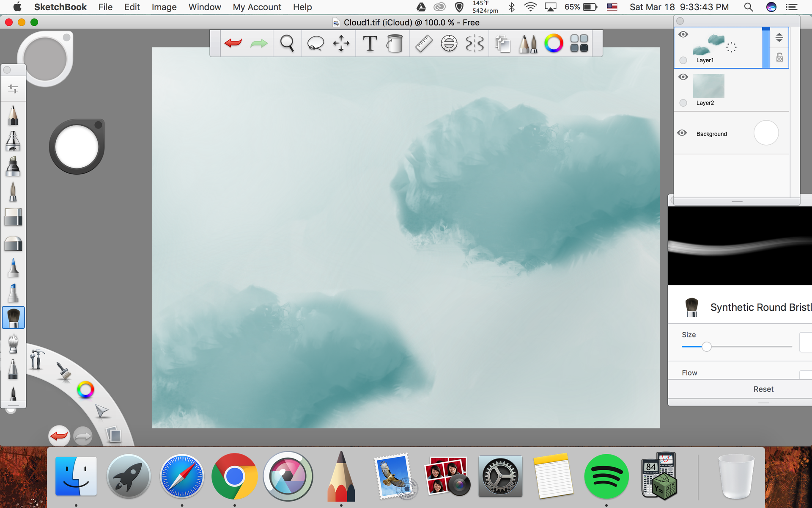Toggle Layer2 visibility eye
Image resolution: width=812 pixels, height=508 pixels.
tap(683, 77)
